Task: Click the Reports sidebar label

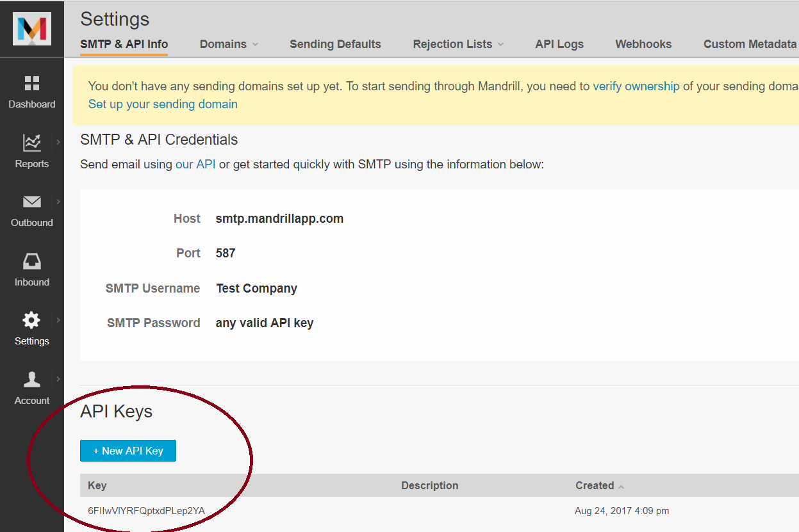Action: point(32,164)
